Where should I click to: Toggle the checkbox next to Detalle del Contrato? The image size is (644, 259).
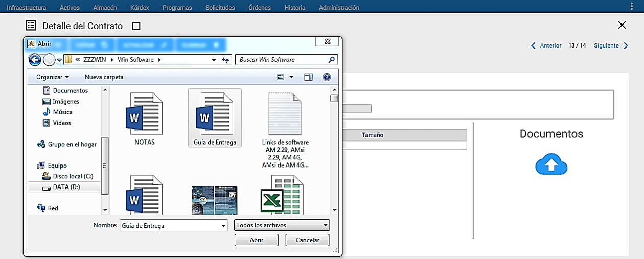[x=136, y=26]
